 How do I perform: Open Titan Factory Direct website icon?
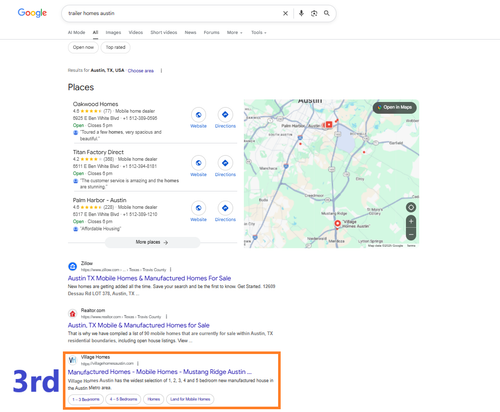[198, 163]
